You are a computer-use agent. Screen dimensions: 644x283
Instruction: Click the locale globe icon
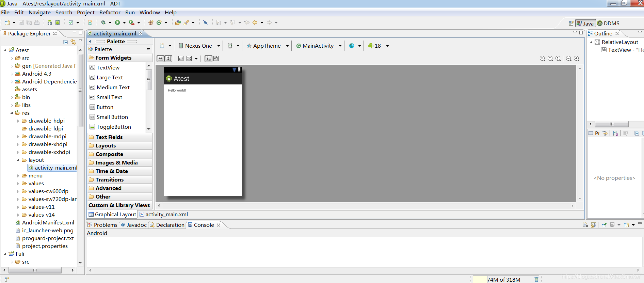pyautogui.click(x=352, y=46)
